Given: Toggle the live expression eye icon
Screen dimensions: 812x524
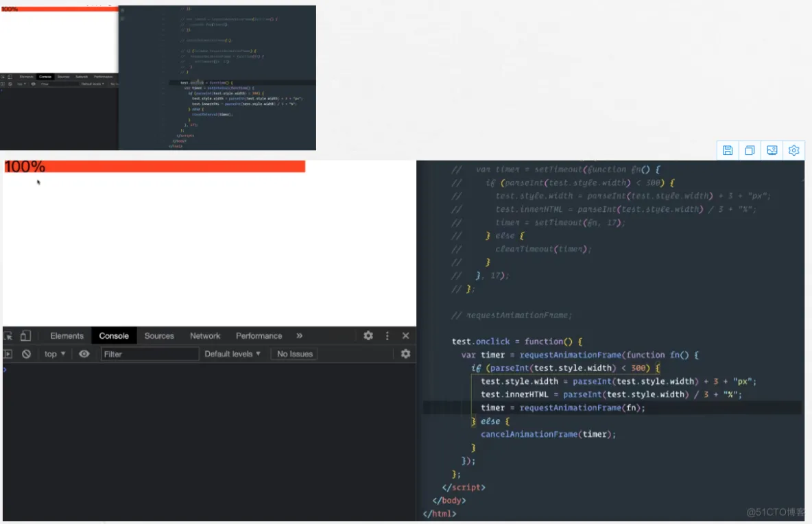Looking at the screenshot, I should click(84, 354).
